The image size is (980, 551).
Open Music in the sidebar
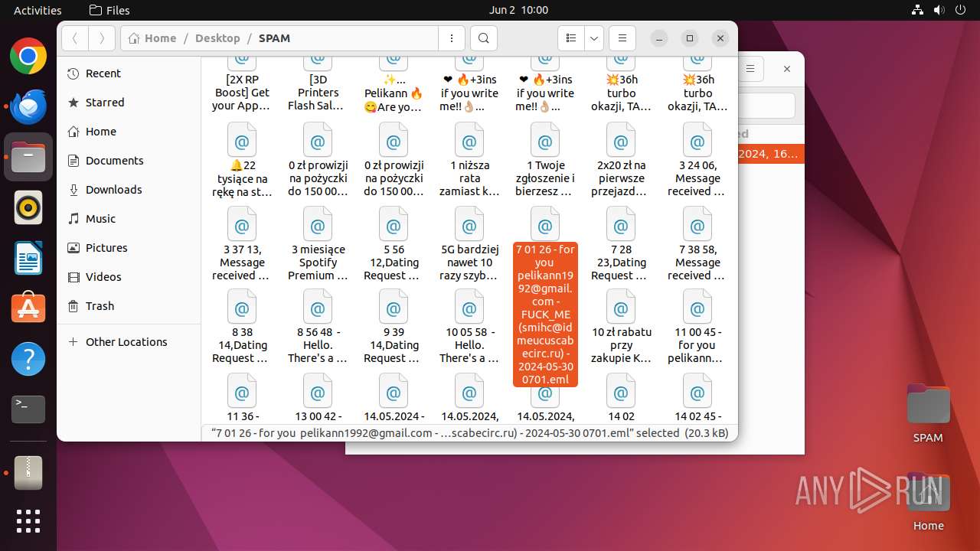(129, 219)
